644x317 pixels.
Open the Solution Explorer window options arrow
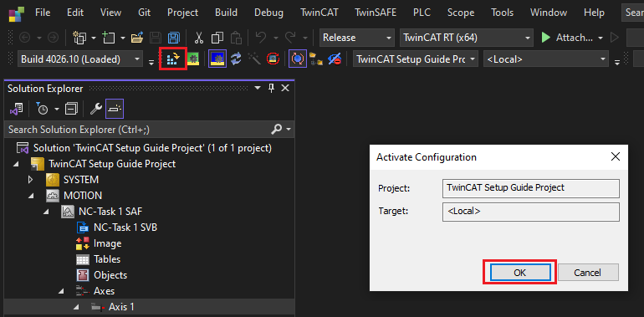(x=257, y=88)
